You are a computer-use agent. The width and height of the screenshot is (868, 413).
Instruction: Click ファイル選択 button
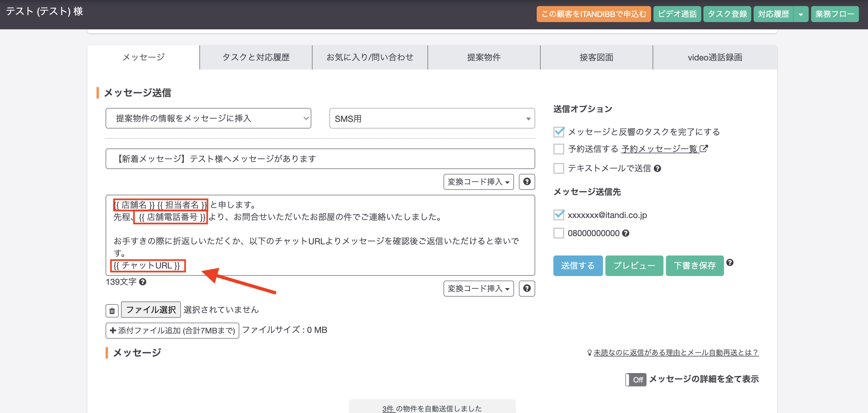(x=151, y=310)
